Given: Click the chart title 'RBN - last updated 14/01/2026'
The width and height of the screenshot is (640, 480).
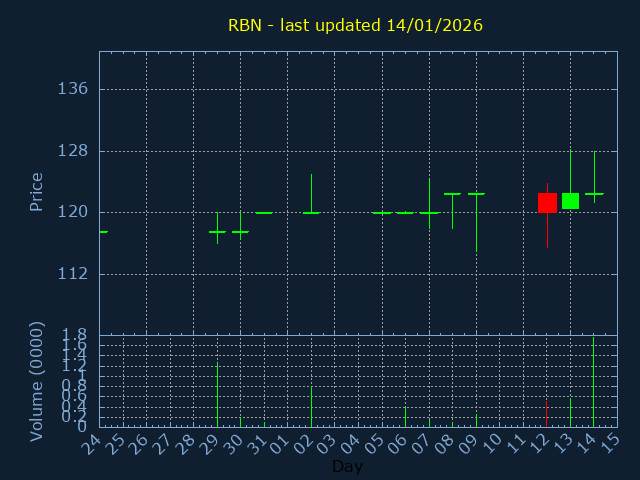Looking at the screenshot, I should pos(355,25).
